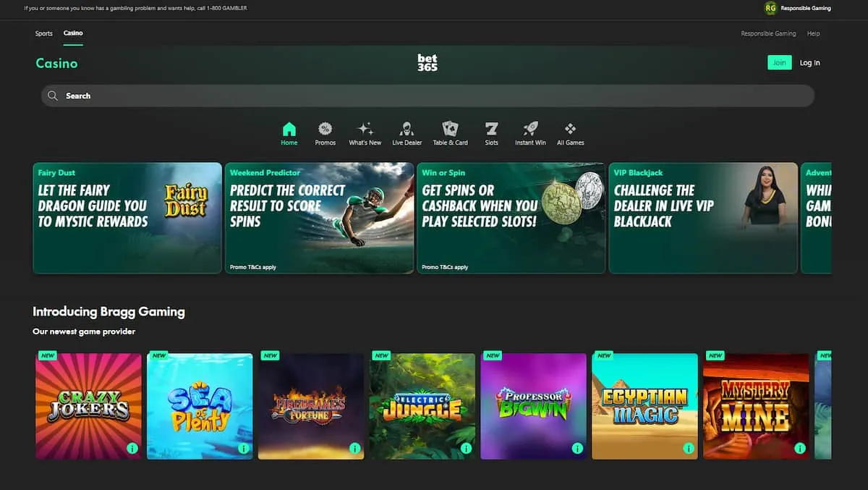This screenshot has width=868, height=490.
Task: Show info for Egyptian Magic game
Action: pyautogui.click(x=689, y=449)
